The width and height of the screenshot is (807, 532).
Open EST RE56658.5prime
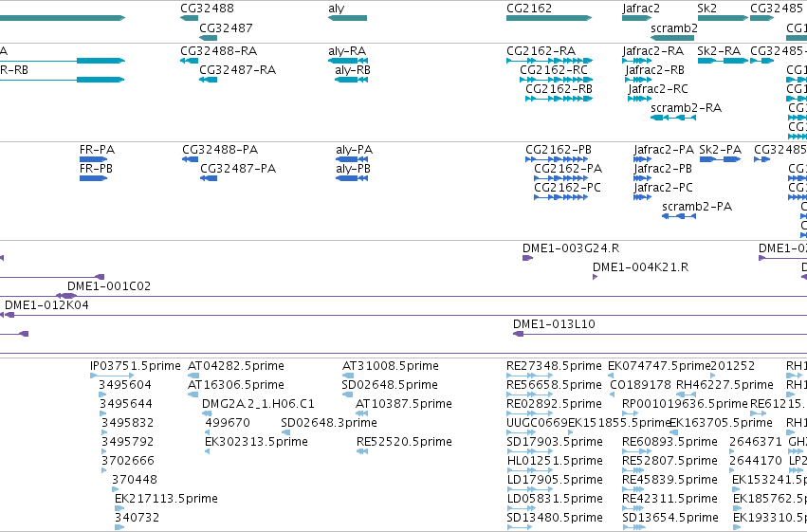tap(555, 385)
